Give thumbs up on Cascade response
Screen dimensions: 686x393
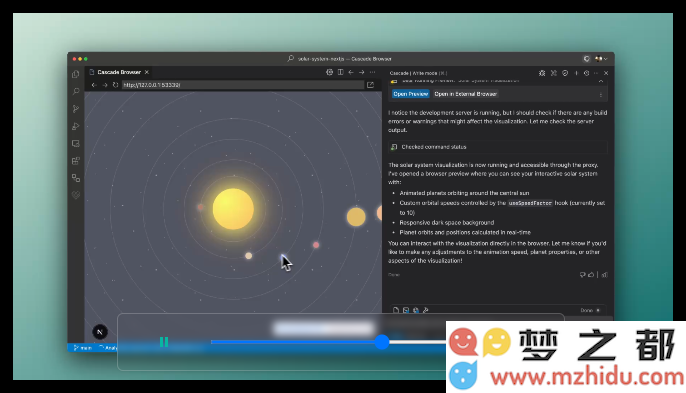tap(591, 275)
